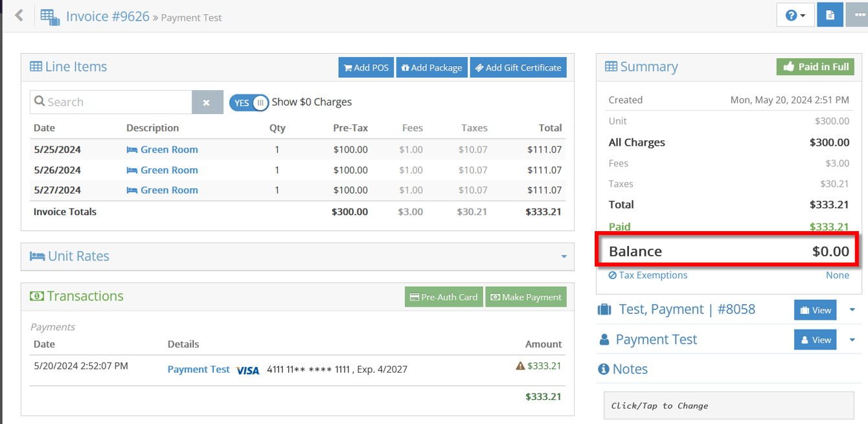868x424 pixels.
Task: Select the All Charges $300.00 amount
Action: (x=830, y=142)
